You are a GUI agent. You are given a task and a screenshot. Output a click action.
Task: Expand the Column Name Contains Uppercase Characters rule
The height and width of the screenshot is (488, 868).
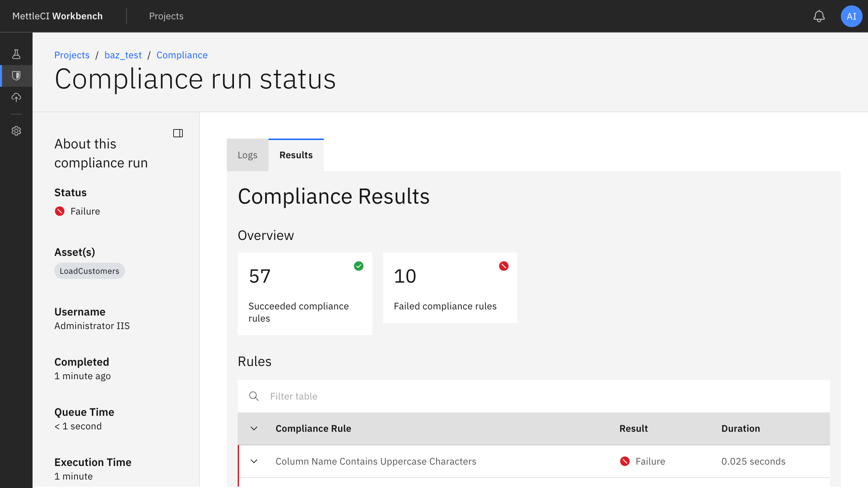(254, 461)
